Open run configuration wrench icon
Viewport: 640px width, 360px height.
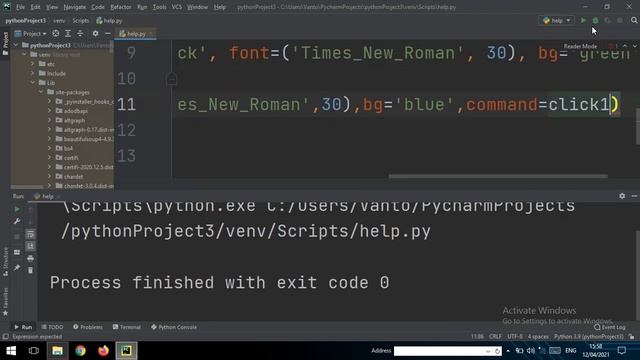[x=17, y=222]
